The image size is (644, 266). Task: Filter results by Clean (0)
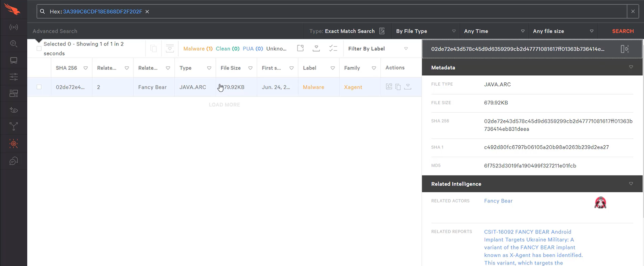(227, 49)
